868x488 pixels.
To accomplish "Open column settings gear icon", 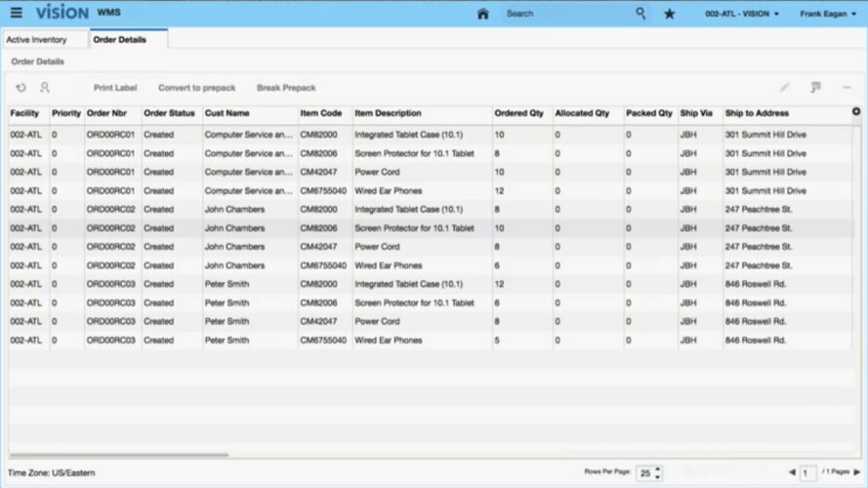I will tap(856, 112).
